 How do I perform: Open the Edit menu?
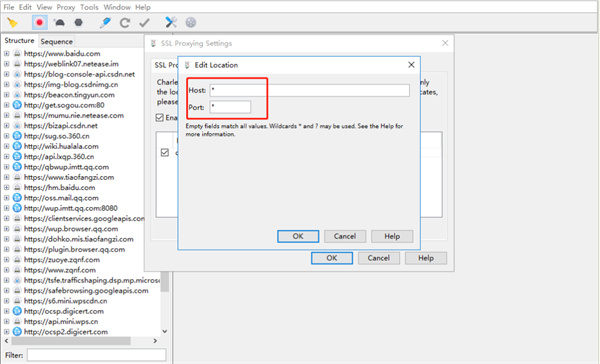(x=25, y=7)
